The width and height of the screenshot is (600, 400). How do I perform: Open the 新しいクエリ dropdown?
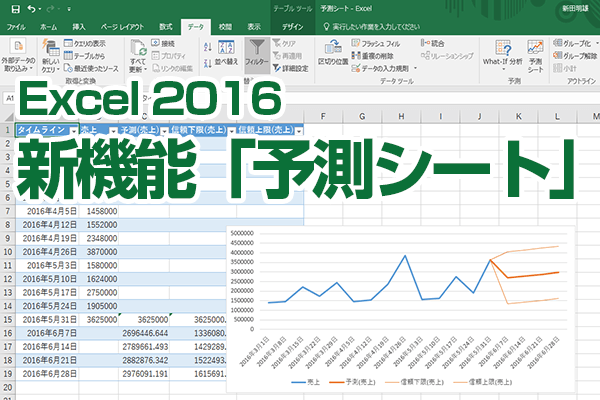click(x=51, y=56)
